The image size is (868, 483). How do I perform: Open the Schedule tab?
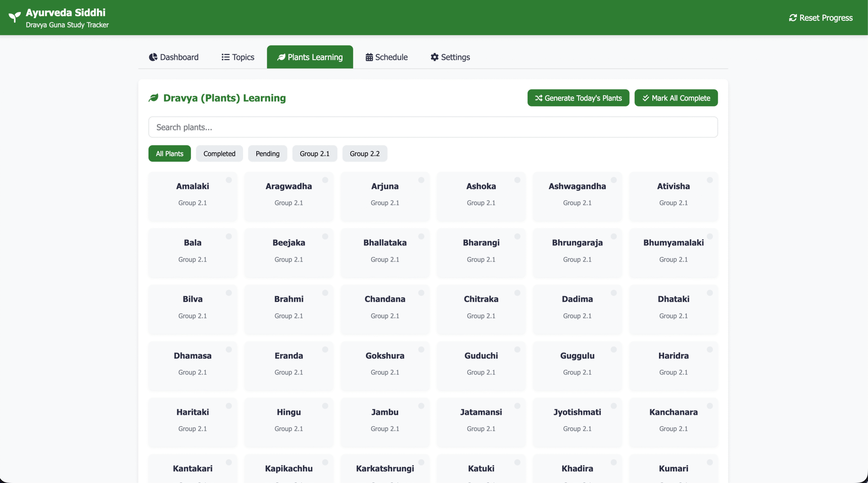pyautogui.click(x=386, y=57)
